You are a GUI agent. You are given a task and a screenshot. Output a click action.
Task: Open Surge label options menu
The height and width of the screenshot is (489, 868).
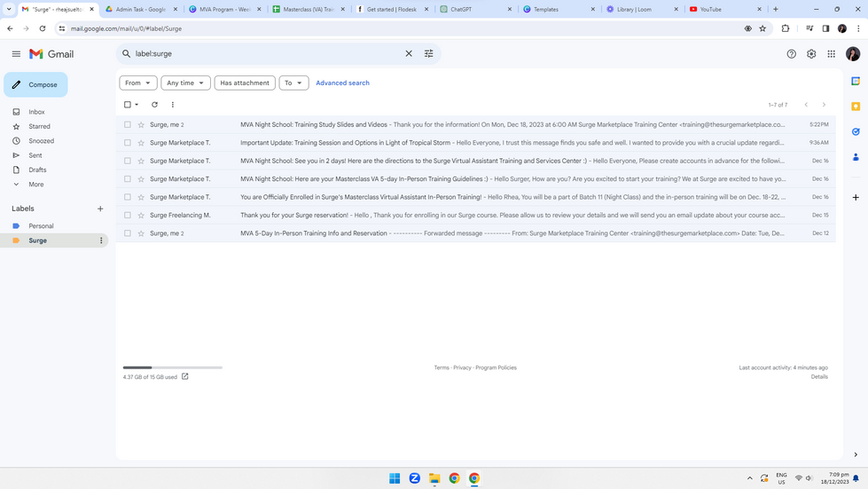click(x=101, y=241)
